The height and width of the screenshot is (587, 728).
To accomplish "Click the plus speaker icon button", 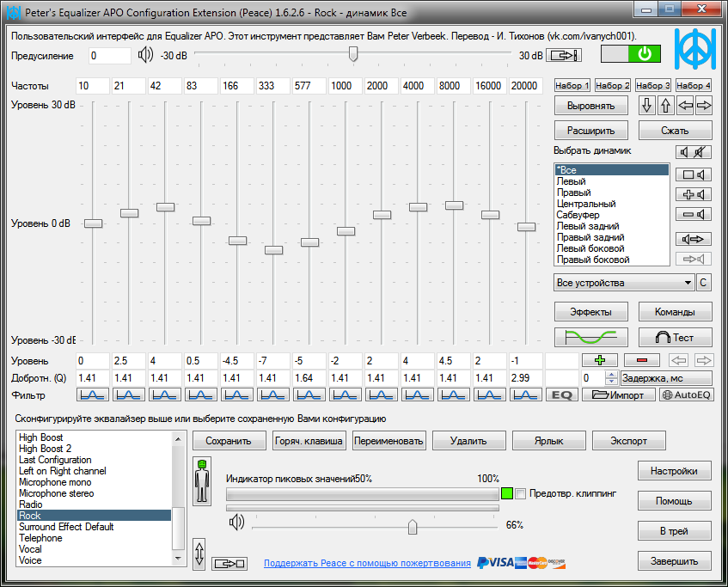I will pos(693,194).
